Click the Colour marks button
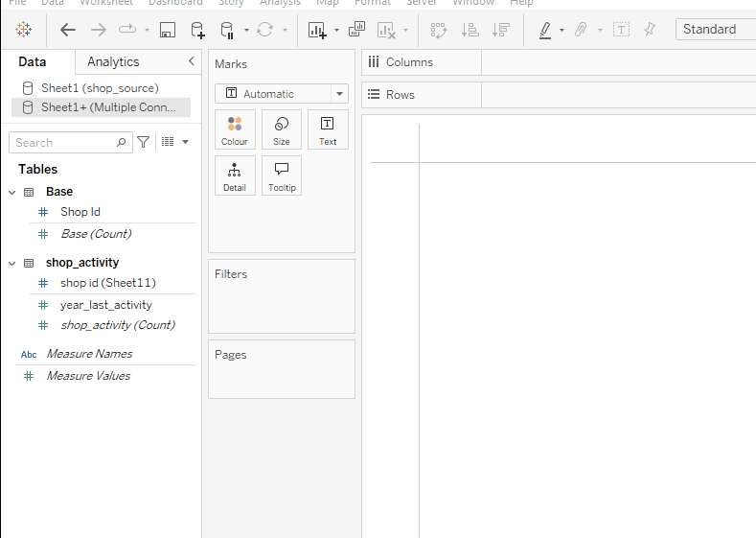Viewport: 756px width, 538px height. [x=235, y=129]
